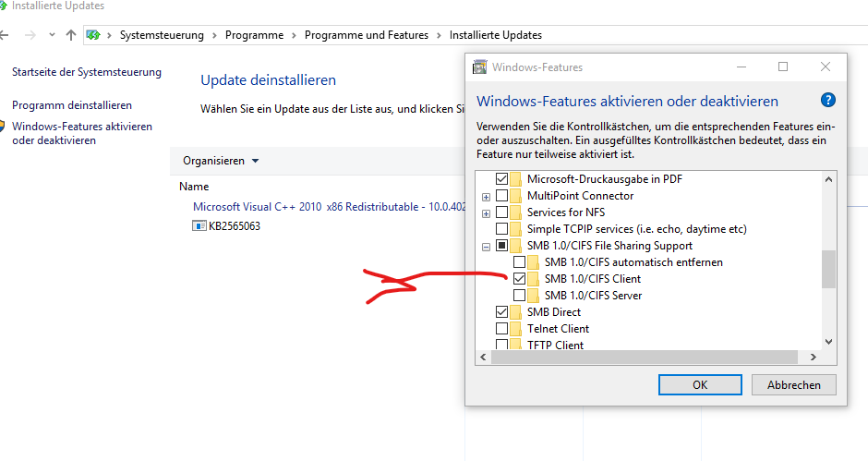Viewport: 868px width, 461px height.
Task: Click folder icon beside SMB 1.0/CIFS Client
Action: (x=533, y=279)
